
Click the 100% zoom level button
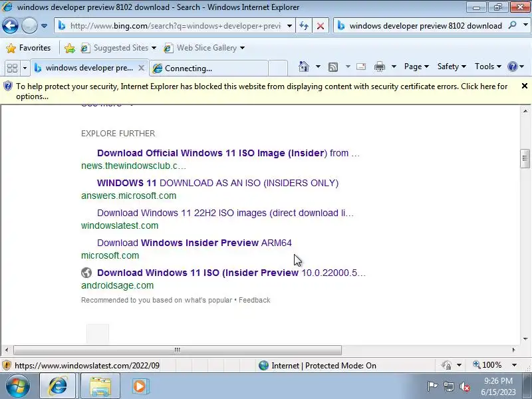487,365
